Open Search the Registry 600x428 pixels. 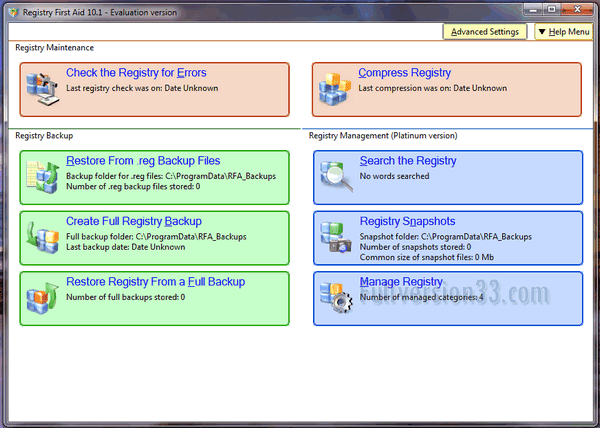[x=408, y=161]
